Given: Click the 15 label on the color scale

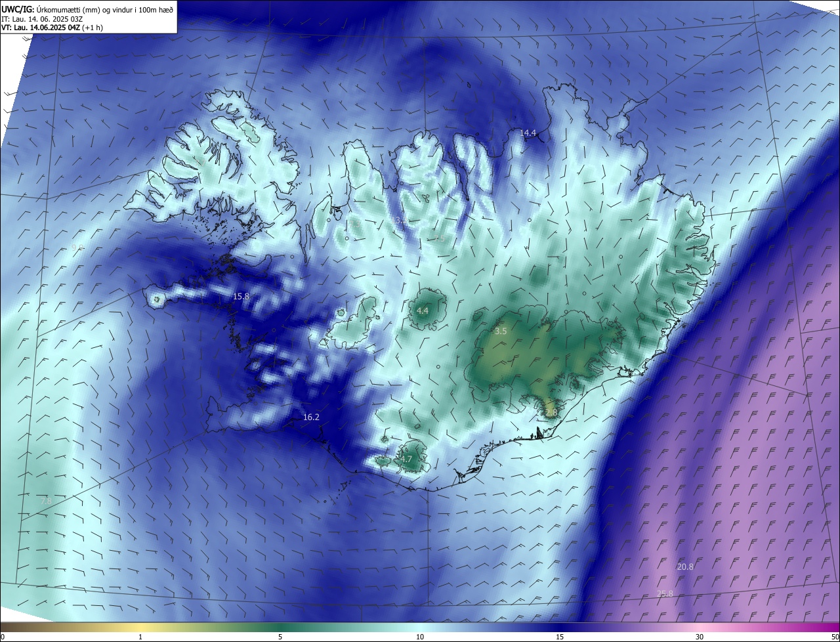Looking at the screenshot, I should pyautogui.click(x=560, y=637).
